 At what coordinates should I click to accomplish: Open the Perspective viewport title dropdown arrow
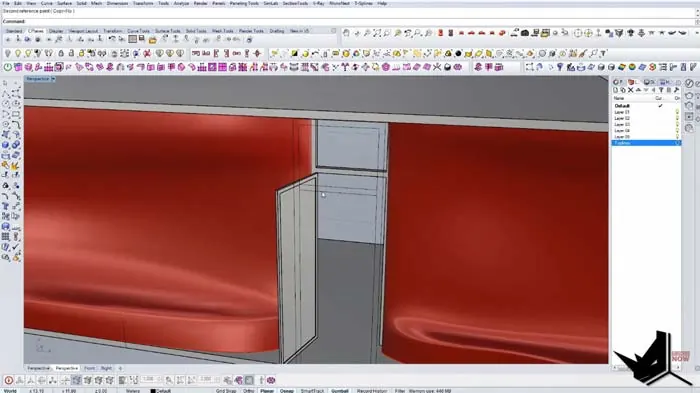[x=53, y=79]
